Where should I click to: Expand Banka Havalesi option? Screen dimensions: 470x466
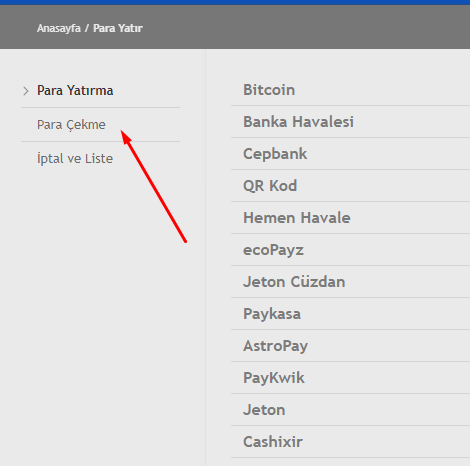pyautogui.click(x=350, y=122)
